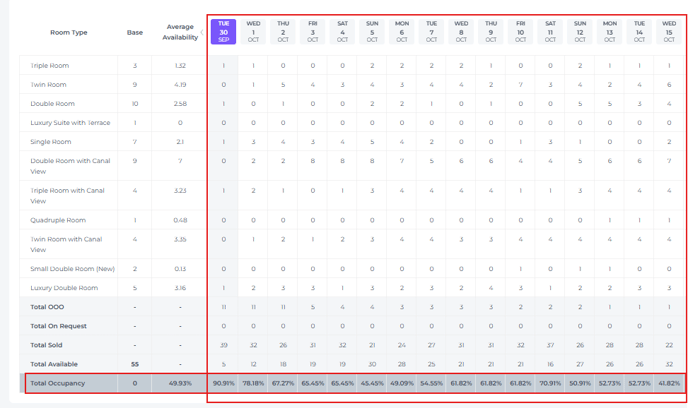Click the WED 15 OCT date header
The image size is (688, 408).
click(x=669, y=31)
